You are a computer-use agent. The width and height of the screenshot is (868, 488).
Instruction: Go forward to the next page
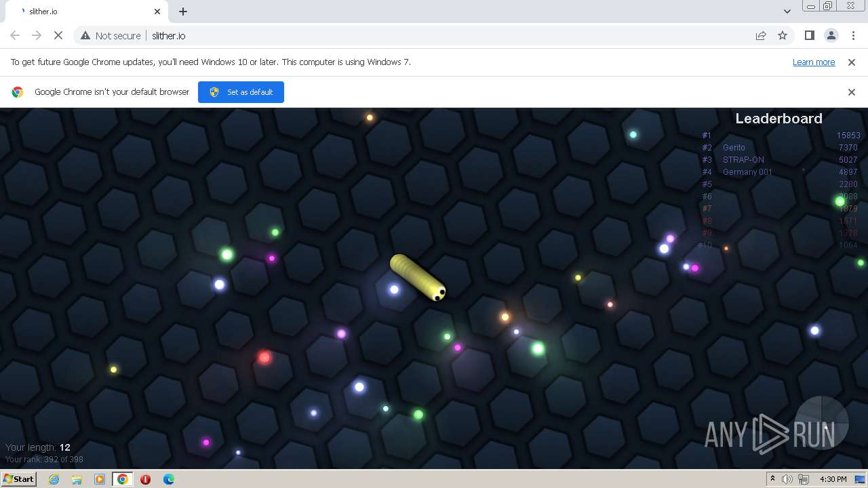(x=37, y=35)
